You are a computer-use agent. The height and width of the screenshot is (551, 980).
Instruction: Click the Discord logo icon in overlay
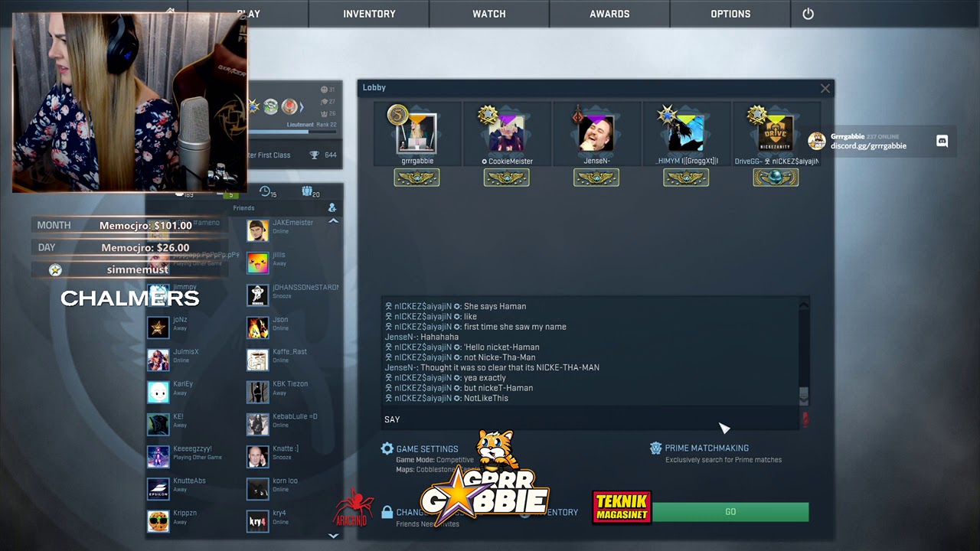pyautogui.click(x=942, y=142)
